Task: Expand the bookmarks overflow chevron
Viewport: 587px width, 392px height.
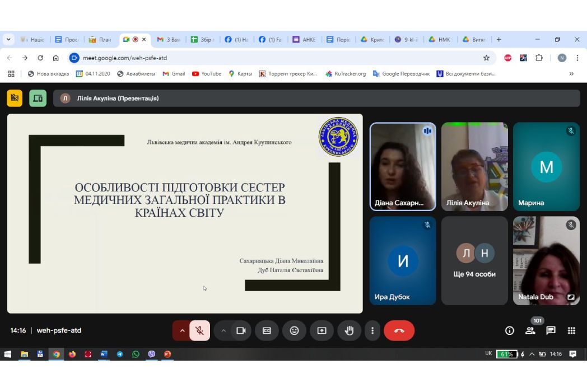Action: [571, 74]
